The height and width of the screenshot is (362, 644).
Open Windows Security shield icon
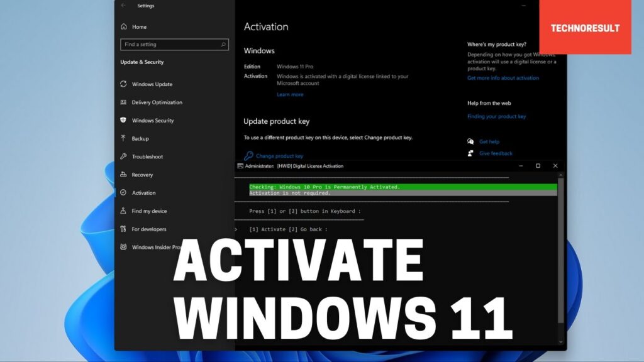click(124, 121)
